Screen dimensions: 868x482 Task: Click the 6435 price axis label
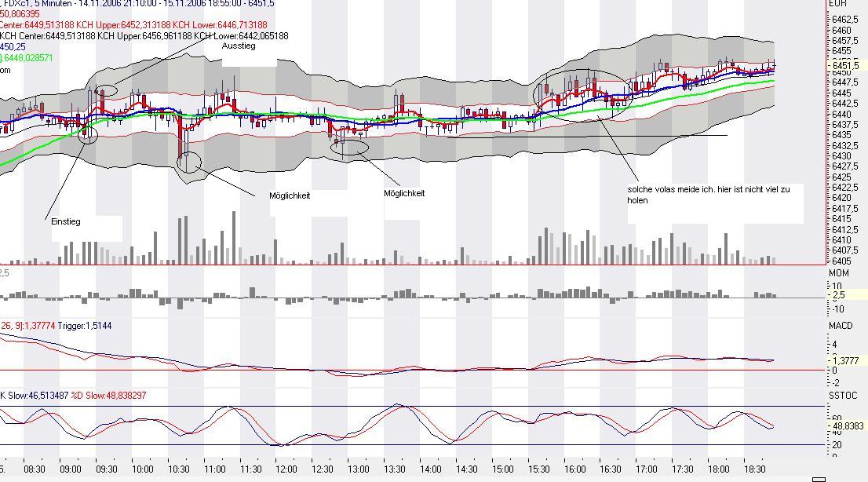click(x=841, y=135)
